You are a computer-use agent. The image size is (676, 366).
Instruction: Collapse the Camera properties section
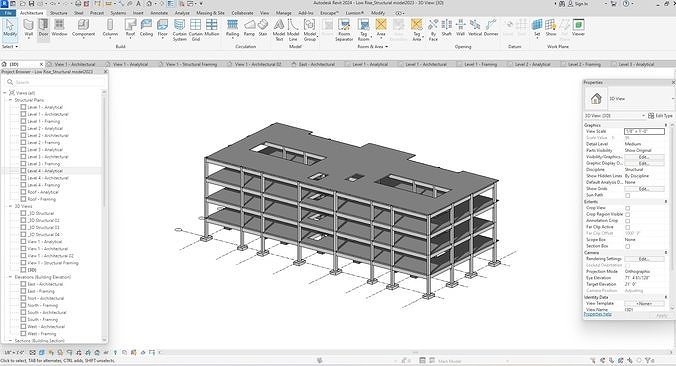[x=666, y=253]
